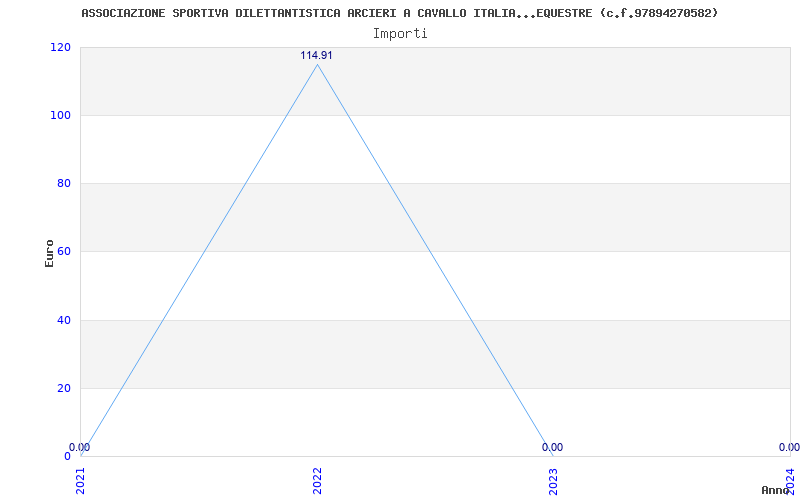
Task: Click the 2022 x-axis year label
Action: tap(317, 481)
